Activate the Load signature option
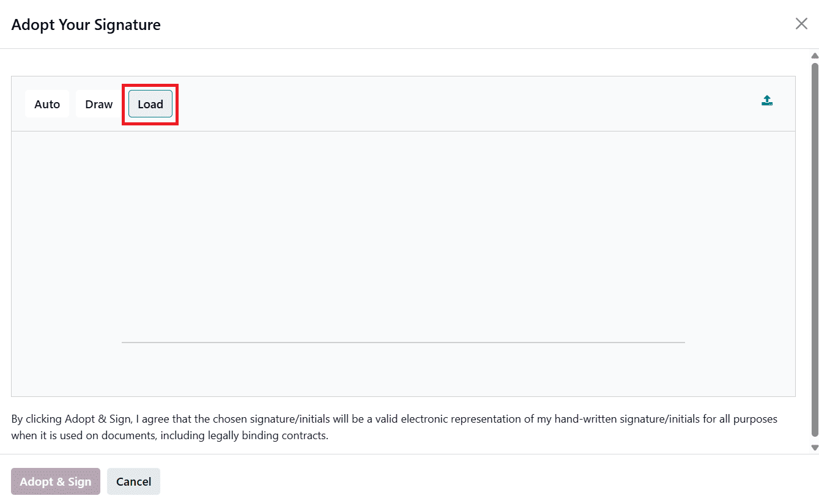 pyautogui.click(x=150, y=104)
